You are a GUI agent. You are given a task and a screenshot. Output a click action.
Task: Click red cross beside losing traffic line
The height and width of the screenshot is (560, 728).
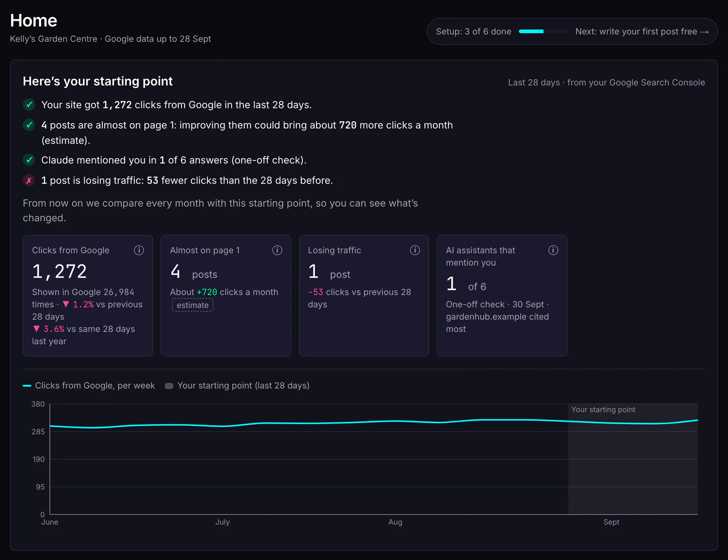tap(29, 180)
